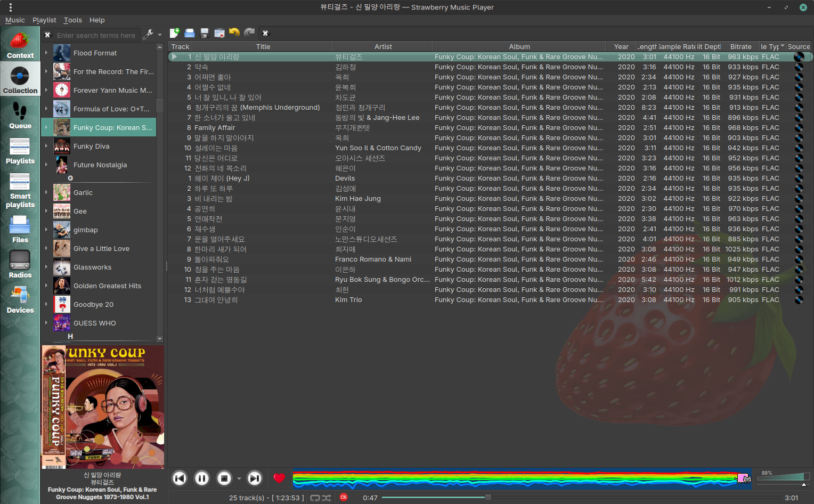Click the now-playing arrow on track 1
Viewport: 814px width, 504px height.
click(x=174, y=56)
